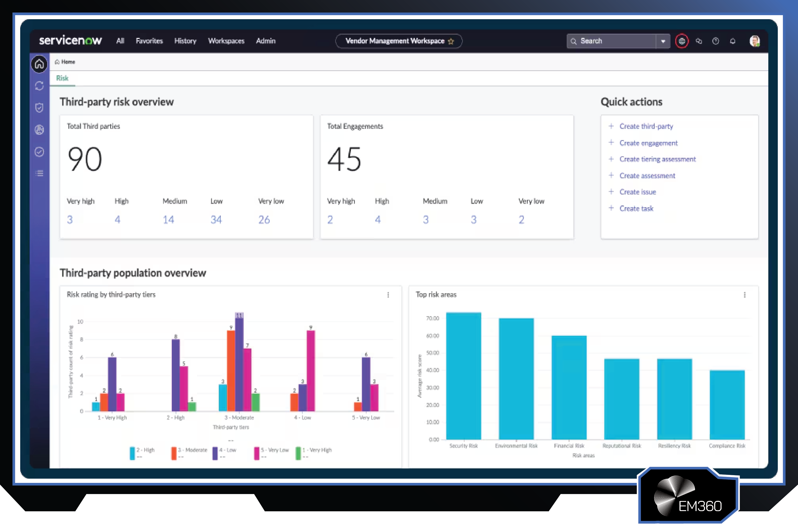Open the circled checkmark sidebar icon

click(39, 152)
